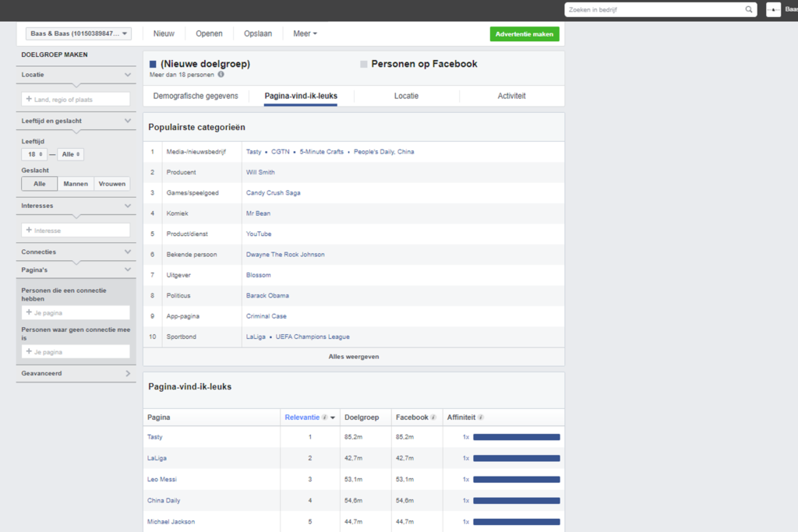The width and height of the screenshot is (798, 532).
Task: Click the info icon beside Affiniteit column header
Action: coord(480,417)
